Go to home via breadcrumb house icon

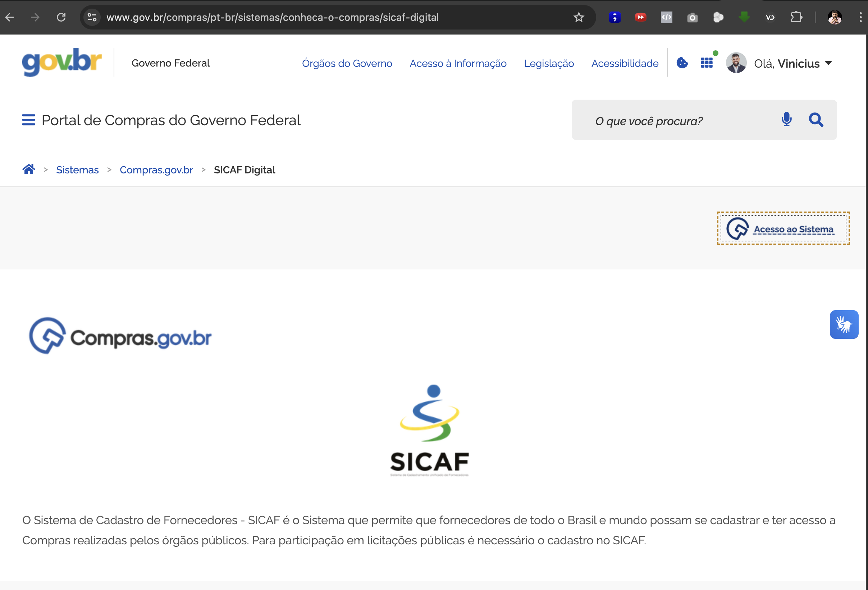pos(29,169)
